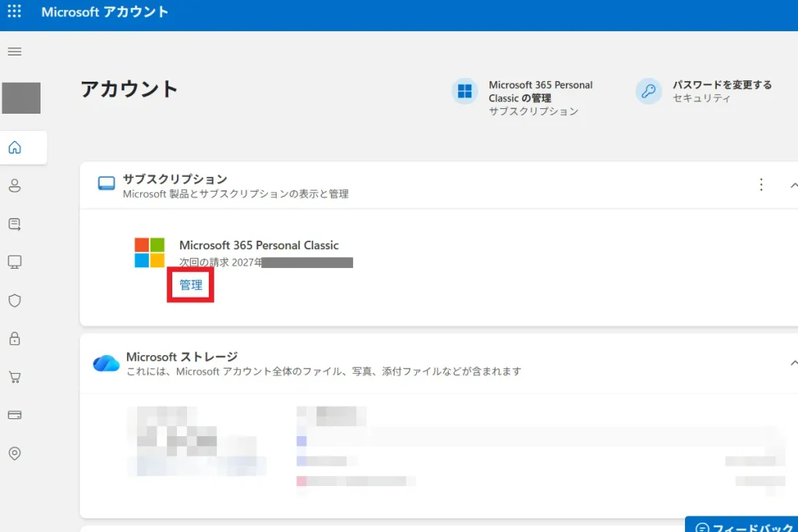Collapse the Microsoft ストレージ card chevron
Image resolution: width=798 pixels, height=532 pixels.
point(793,363)
